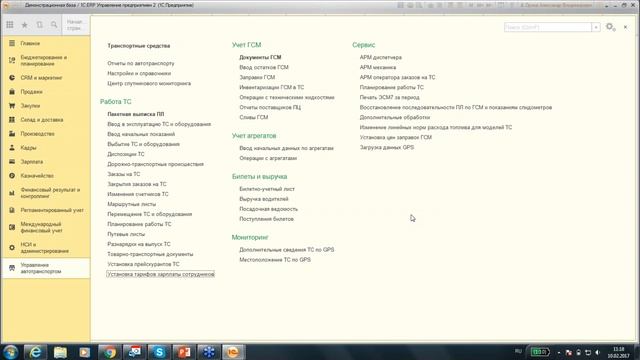Open Выбытие ТС и оборудования
Viewport: 640px width, 360px height.
pos(144,144)
